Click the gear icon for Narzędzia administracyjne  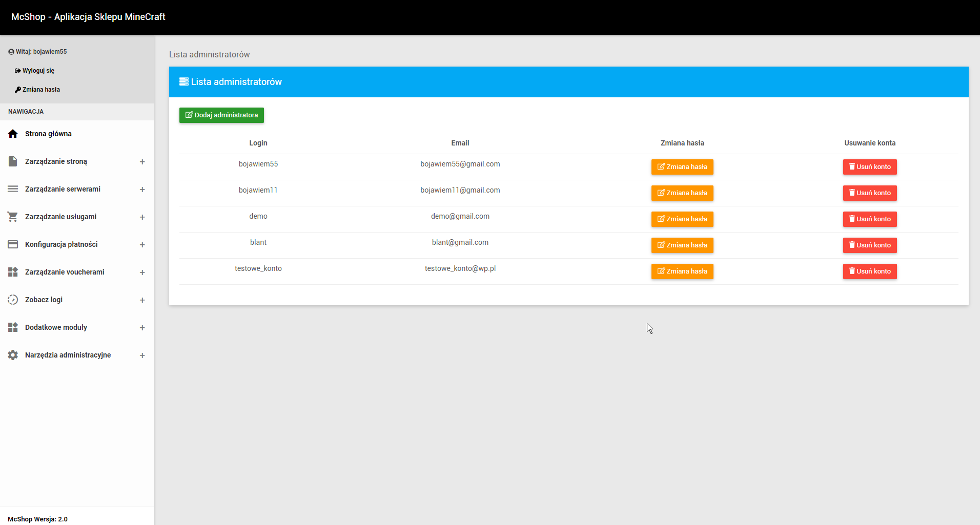point(13,355)
